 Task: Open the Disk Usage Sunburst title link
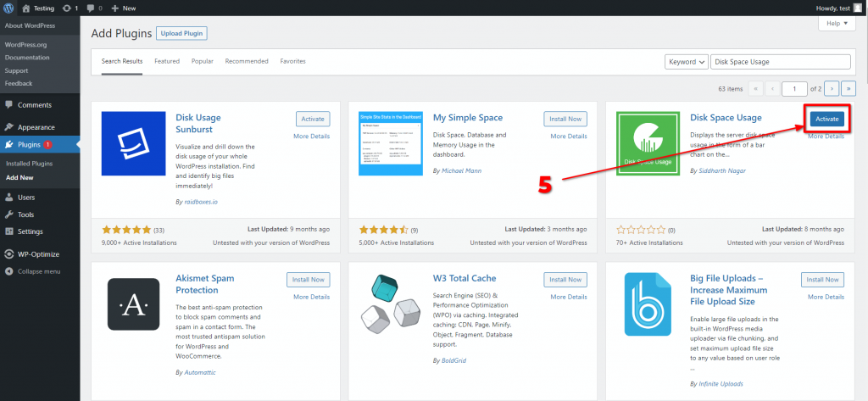tap(198, 124)
